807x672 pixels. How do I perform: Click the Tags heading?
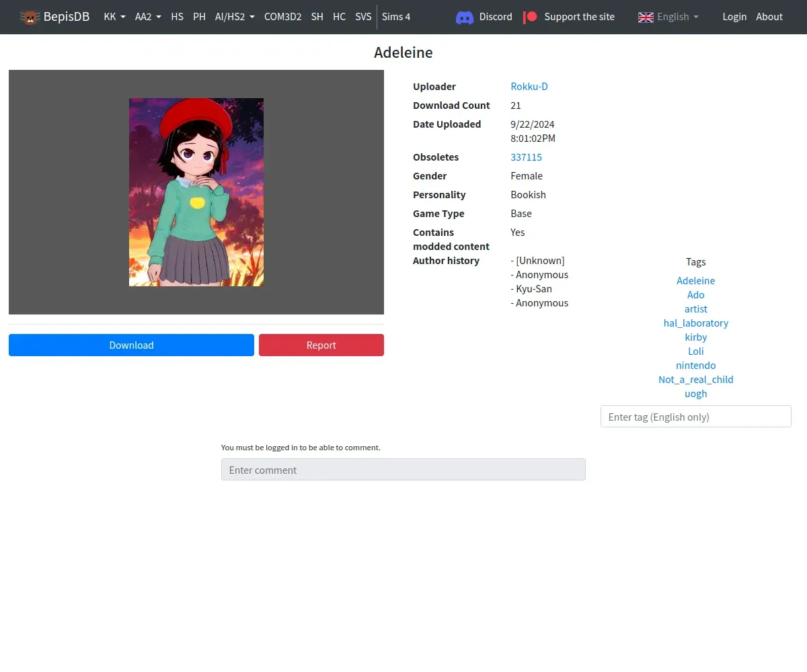pos(695,261)
